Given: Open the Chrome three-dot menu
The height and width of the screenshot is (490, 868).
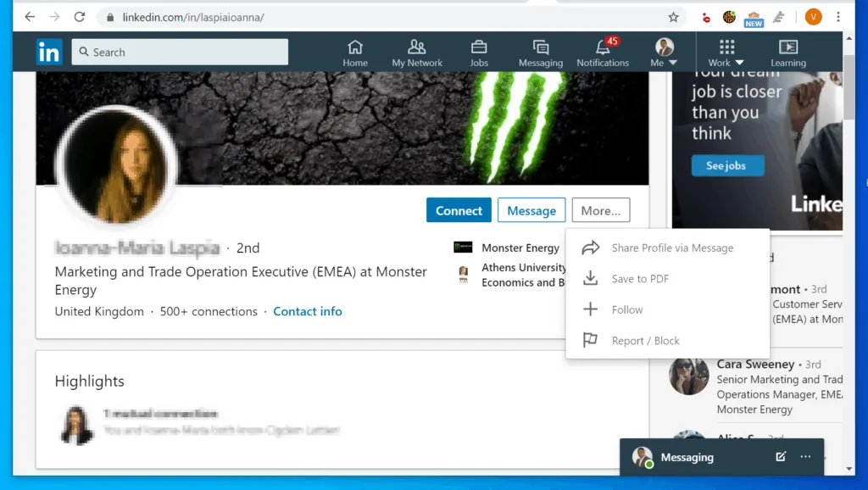Looking at the screenshot, I should click(x=838, y=17).
